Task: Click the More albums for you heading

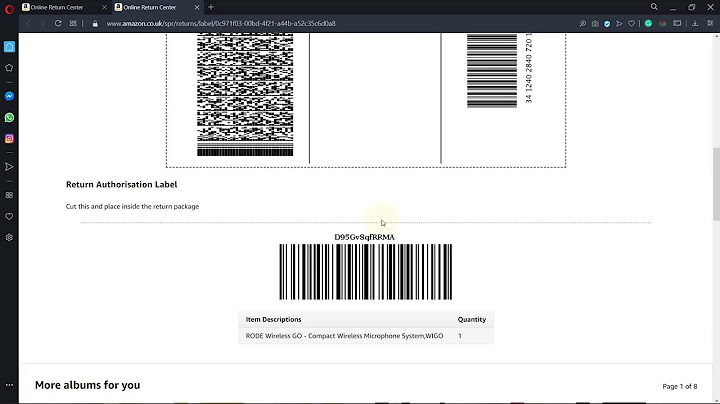Action: coord(87,385)
